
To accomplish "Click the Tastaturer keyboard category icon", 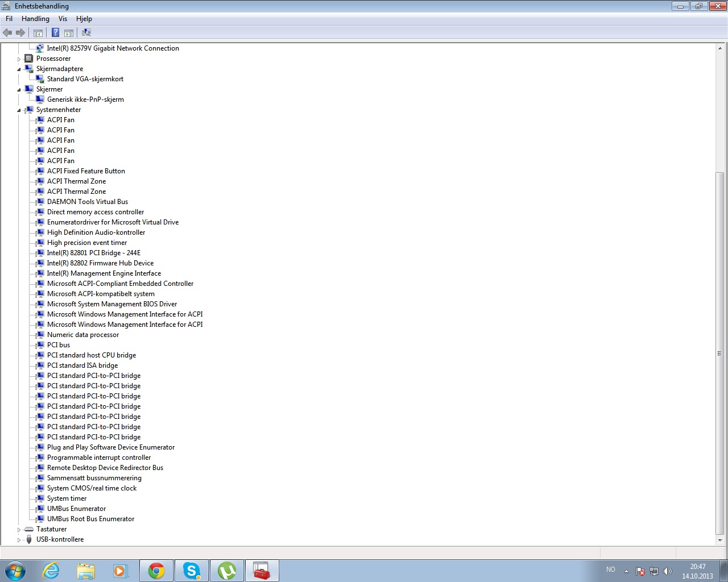I will (x=29, y=529).
